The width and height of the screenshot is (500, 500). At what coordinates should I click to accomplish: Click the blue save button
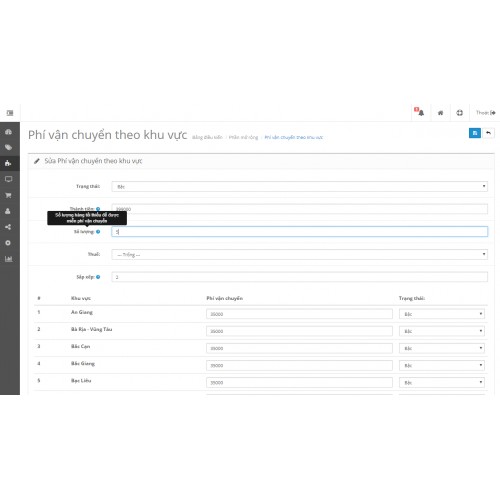pyautogui.click(x=475, y=133)
